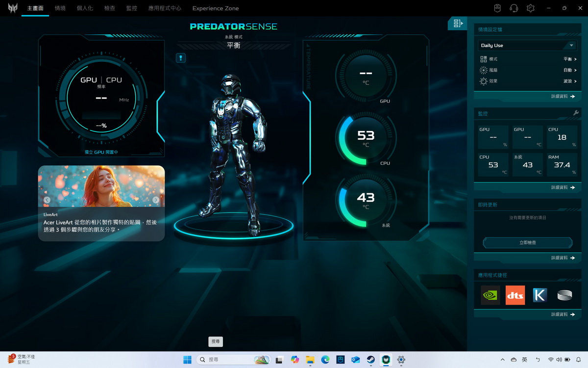The width and height of the screenshot is (588, 368).
Task: Open the gear settings icon in title bar
Action: (x=530, y=8)
